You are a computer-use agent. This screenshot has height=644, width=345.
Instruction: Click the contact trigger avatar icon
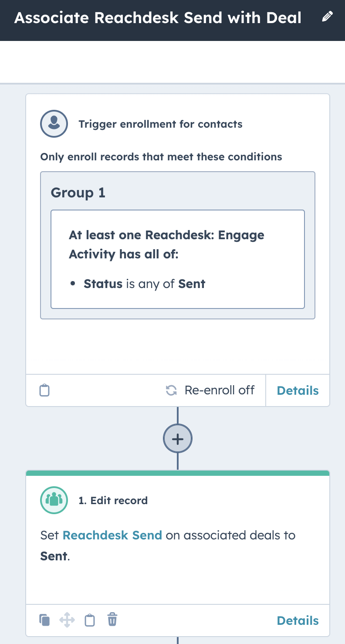point(54,124)
